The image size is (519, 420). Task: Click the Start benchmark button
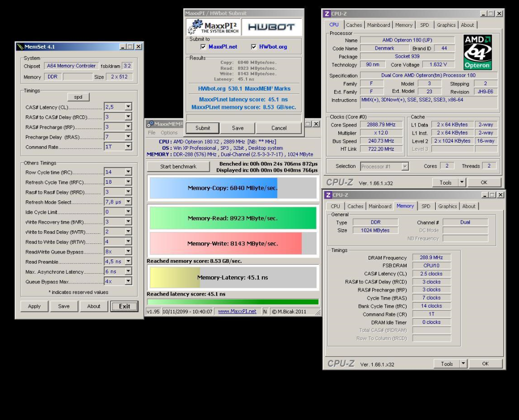(178, 166)
